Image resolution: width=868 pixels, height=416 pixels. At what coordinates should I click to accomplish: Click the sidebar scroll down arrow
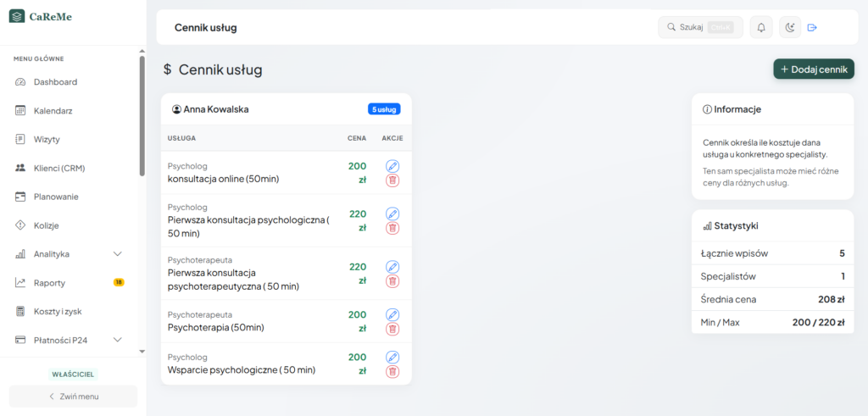tap(142, 352)
